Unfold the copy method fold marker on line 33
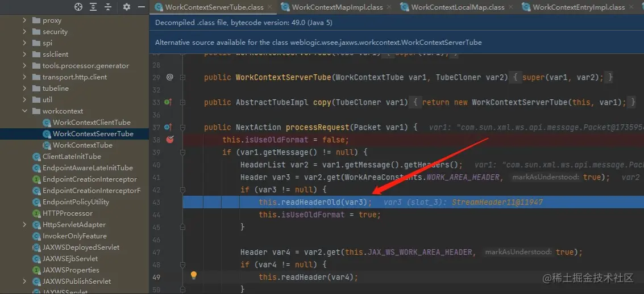 point(183,102)
